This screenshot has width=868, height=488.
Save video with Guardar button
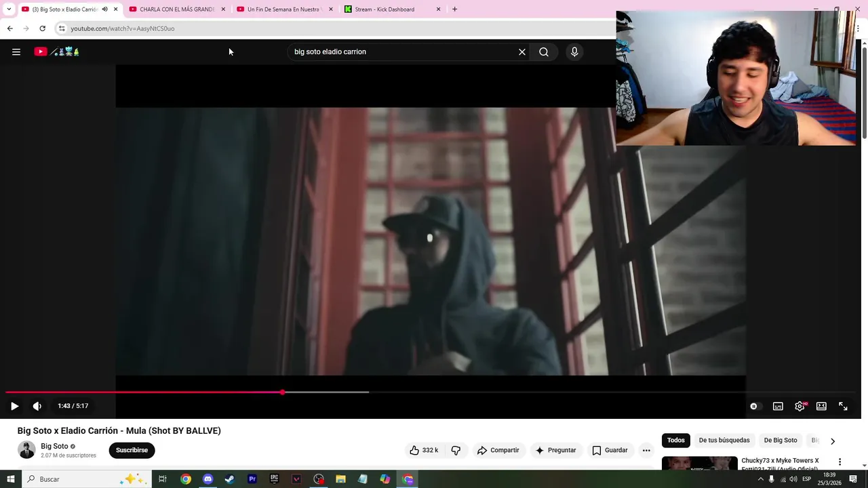pyautogui.click(x=610, y=450)
